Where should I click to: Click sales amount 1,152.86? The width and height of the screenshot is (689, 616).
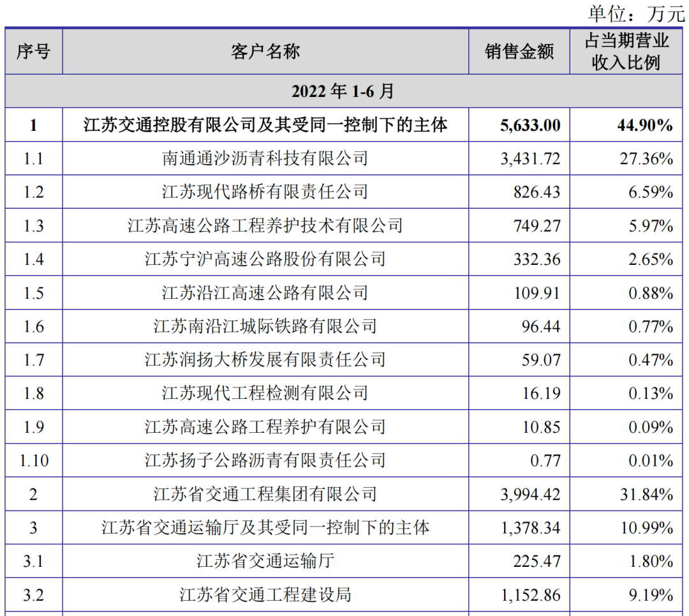[530, 596]
